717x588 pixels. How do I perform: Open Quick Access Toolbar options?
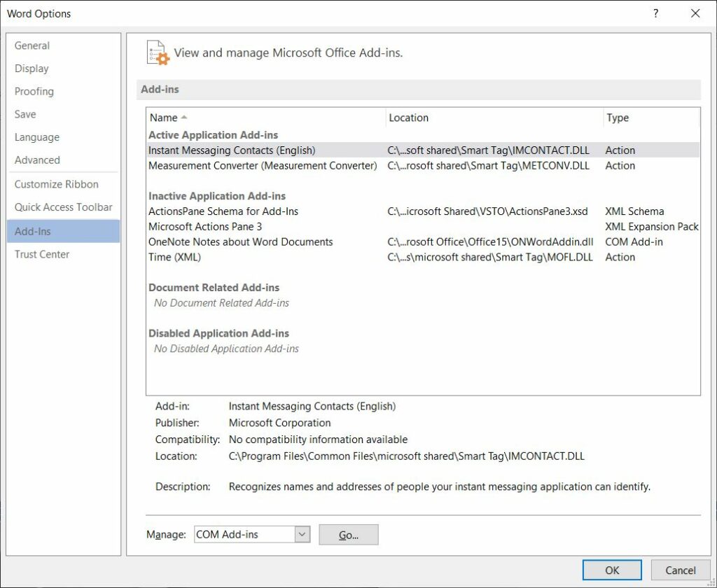(x=64, y=206)
